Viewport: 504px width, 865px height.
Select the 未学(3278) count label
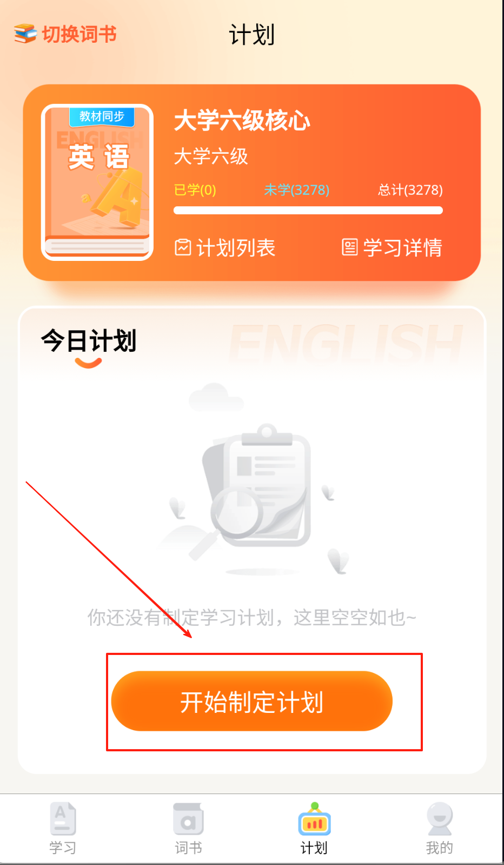297,190
